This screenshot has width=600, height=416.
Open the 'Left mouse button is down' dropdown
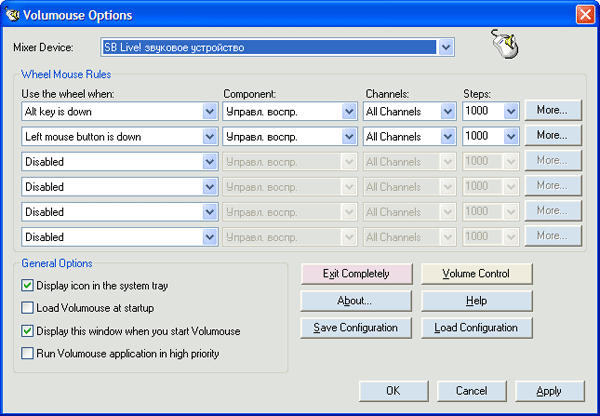pyautogui.click(x=210, y=137)
